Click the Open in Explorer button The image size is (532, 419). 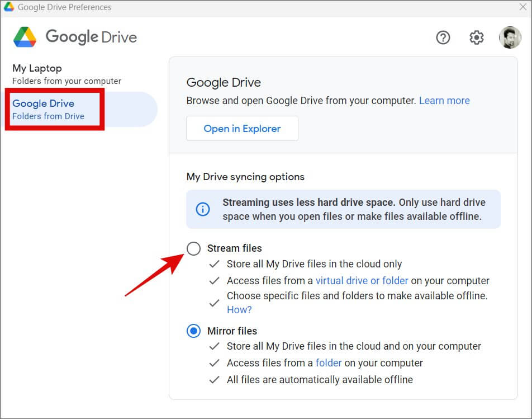[242, 128]
